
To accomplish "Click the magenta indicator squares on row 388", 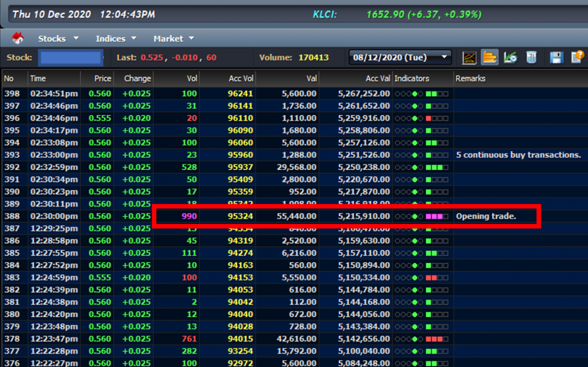I will pyautogui.click(x=434, y=217).
